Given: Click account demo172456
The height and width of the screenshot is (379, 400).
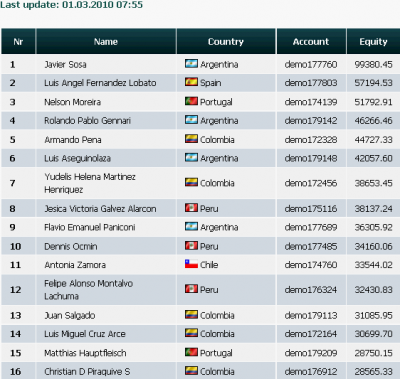Looking at the screenshot, I should 311,183.
